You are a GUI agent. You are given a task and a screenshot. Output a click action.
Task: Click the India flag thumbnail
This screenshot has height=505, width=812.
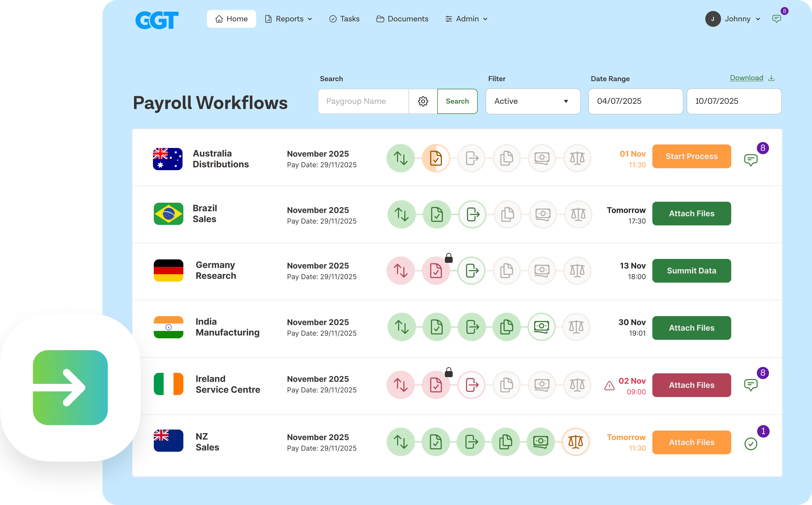click(x=169, y=327)
